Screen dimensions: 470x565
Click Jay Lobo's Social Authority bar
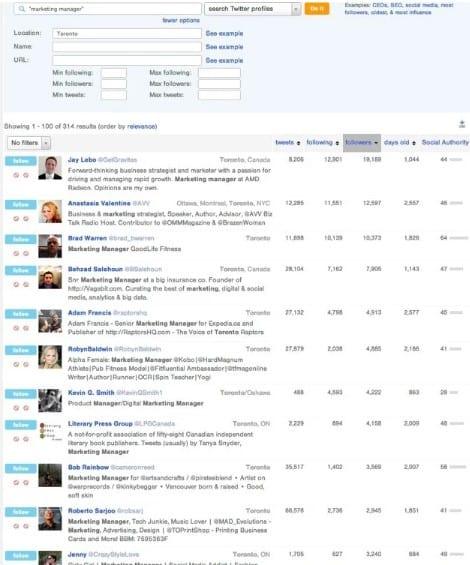pyautogui.click(x=456, y=160)
